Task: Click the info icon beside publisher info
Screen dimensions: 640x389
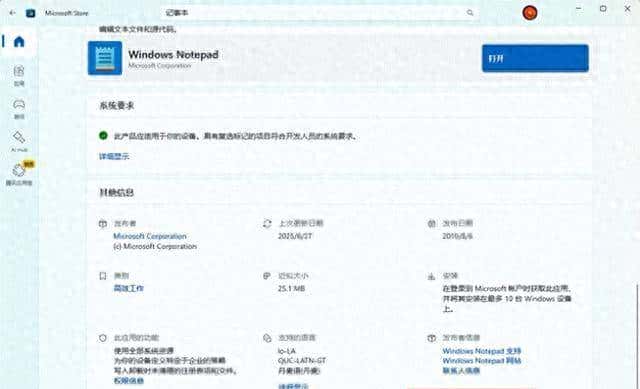Action: point(431,338)
